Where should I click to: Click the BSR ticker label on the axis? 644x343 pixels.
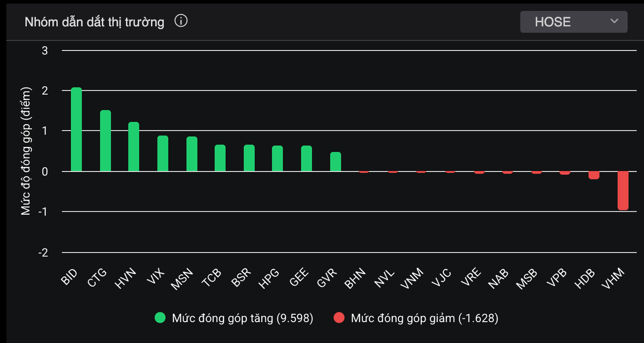241,278
